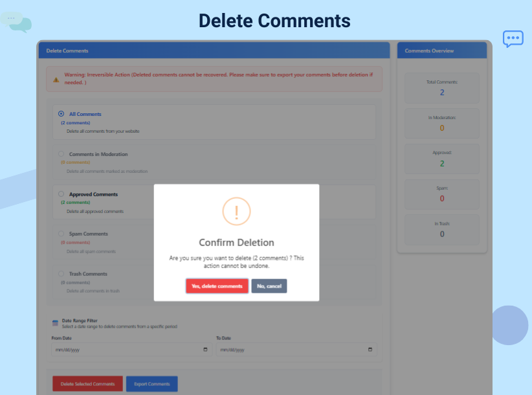Click the 'Delete all approved comments' description
Screen dimensions: 532x395
pyautogui.click(x=95, y=211)
